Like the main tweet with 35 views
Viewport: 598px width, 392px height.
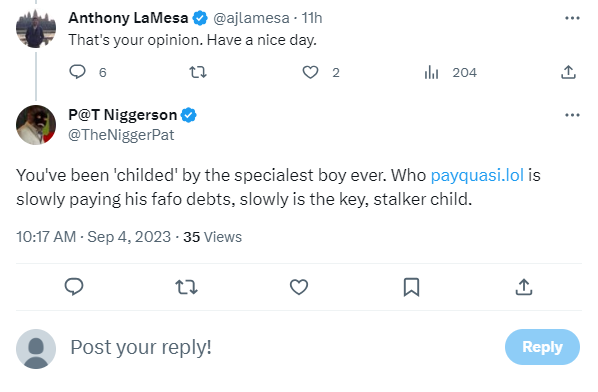[x=299, y=287]
